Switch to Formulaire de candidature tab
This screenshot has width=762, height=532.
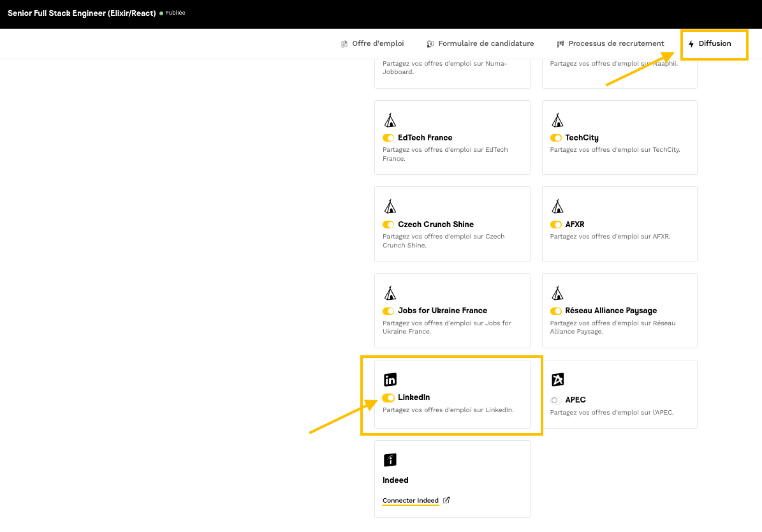(480, 44)
